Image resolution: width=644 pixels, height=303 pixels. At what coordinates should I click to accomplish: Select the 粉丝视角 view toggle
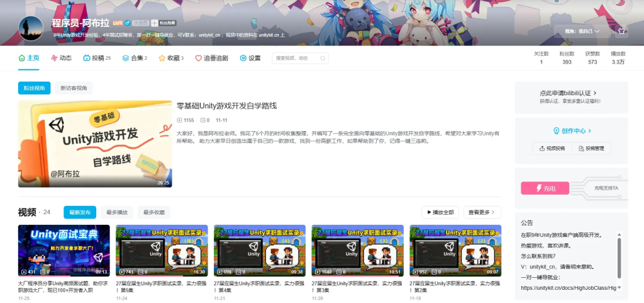click(34, 88)
